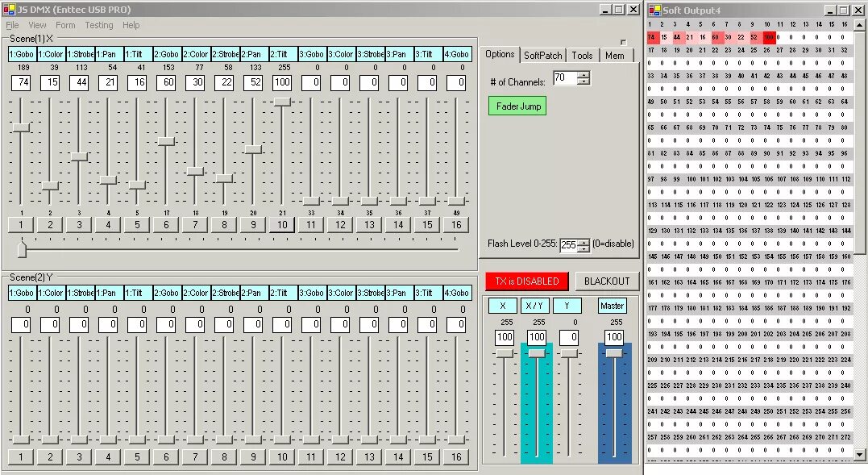Open the Testing menu

point(99,25)
